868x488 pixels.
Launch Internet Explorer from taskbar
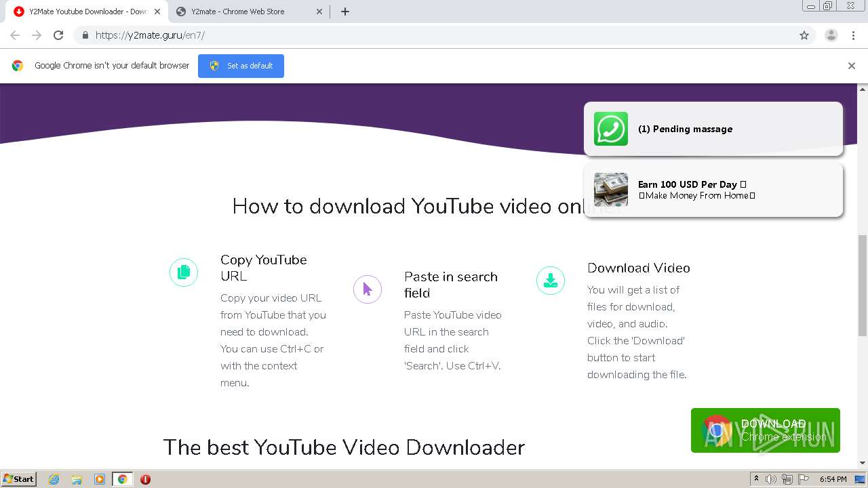point(54,479)
